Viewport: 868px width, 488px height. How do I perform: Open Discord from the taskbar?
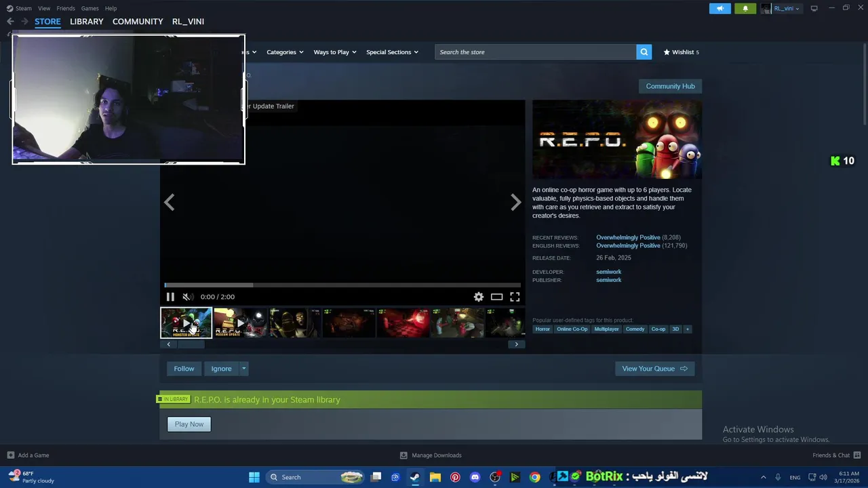(x=475, y=477)
